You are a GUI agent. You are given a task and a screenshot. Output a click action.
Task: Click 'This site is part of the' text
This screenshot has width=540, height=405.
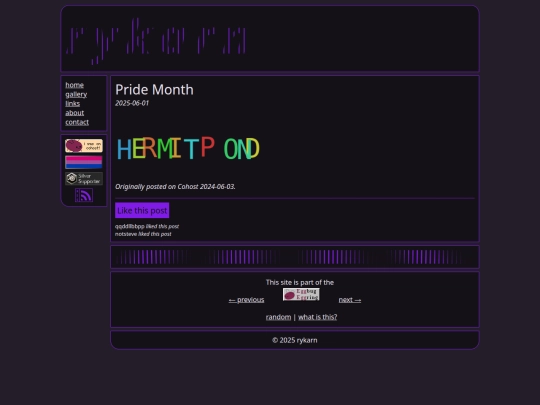point(300,282)
